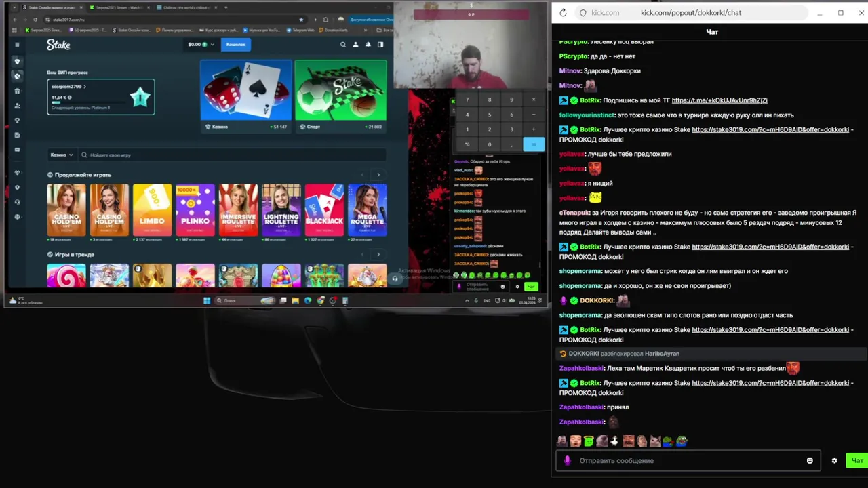The width and height of the screenshot is (868, 488).
Task: Open the user profile icon on Stake
Action: coord(355,45)
